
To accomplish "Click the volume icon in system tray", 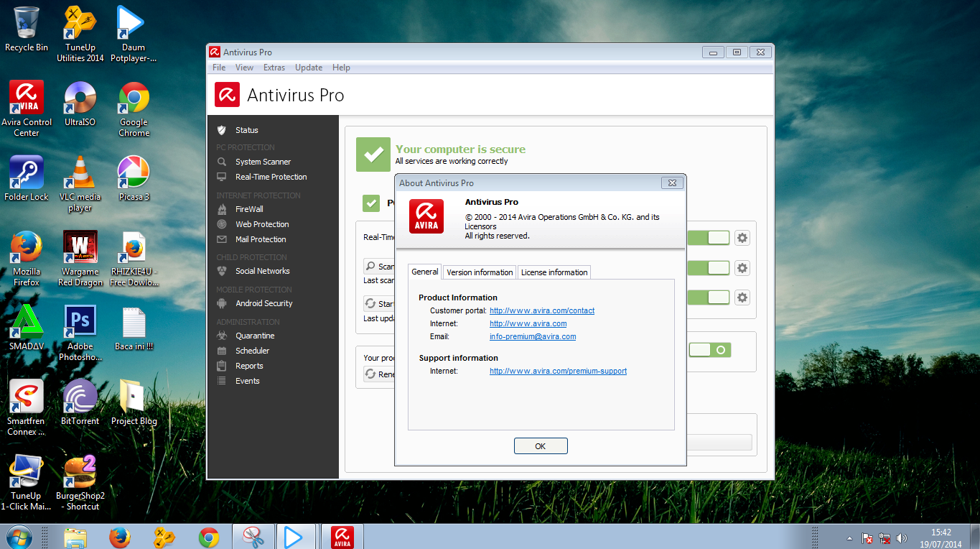I will pos(902,538).
